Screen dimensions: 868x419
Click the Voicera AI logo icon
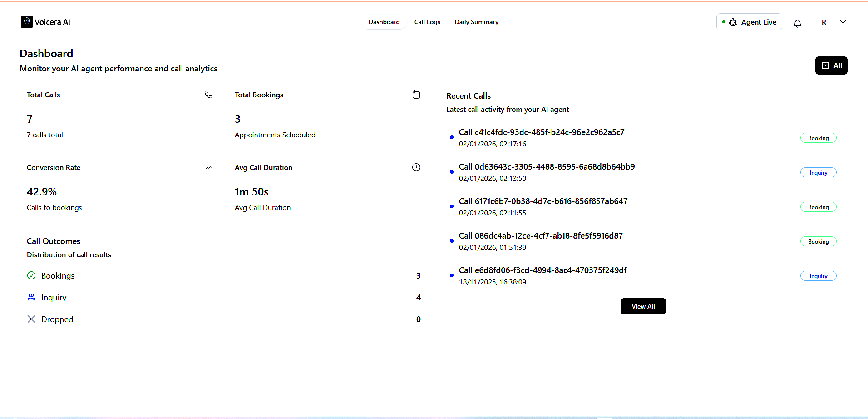click(27, 22)
